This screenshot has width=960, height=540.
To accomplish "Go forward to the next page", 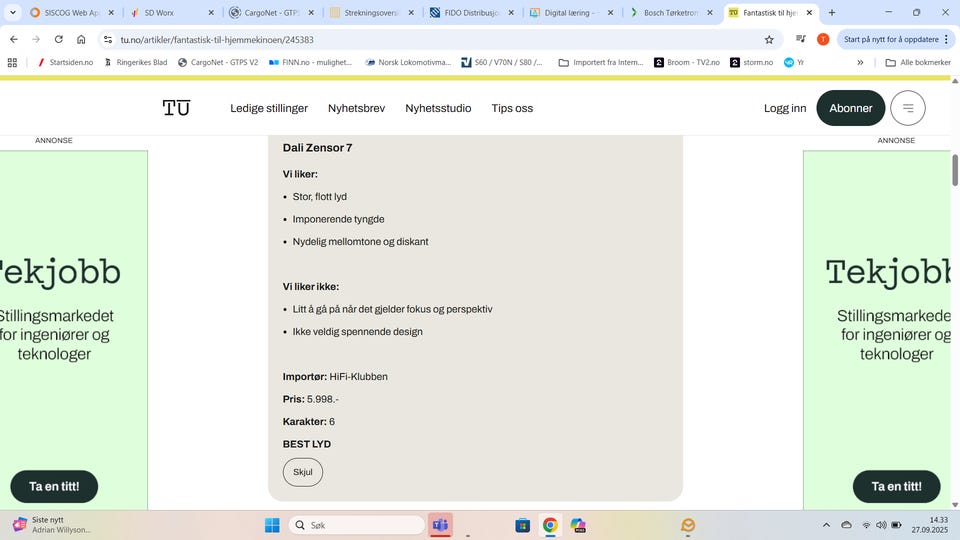I will click(x=36, y=39).
